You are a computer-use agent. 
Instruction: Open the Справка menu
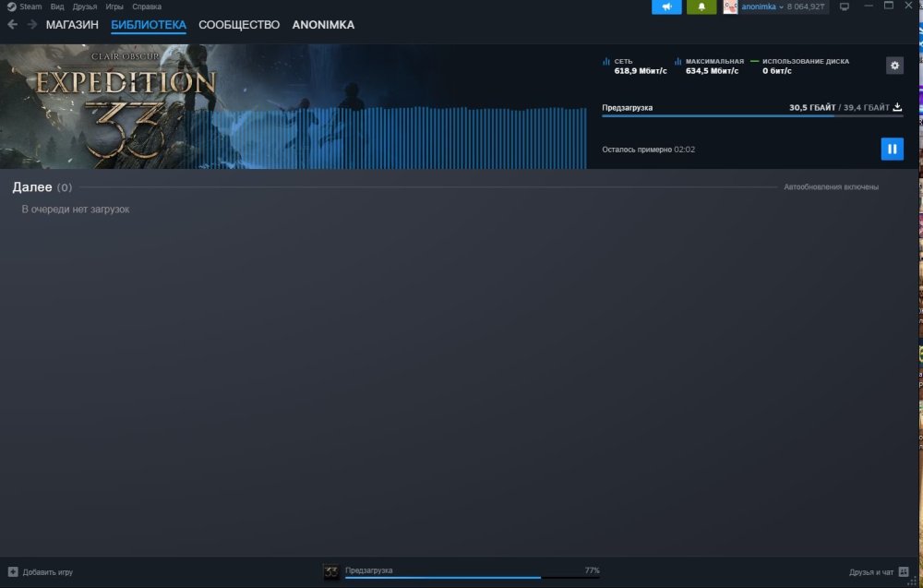(x=147, y=6)
